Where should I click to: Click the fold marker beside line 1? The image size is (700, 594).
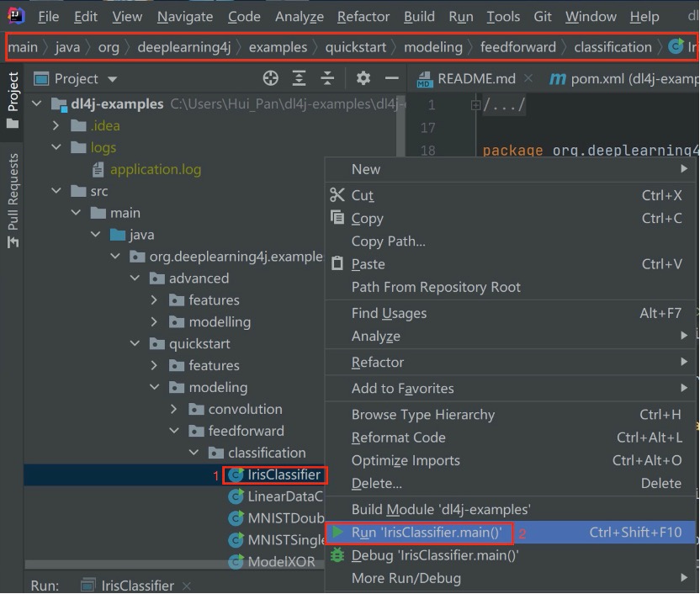(475, 105)
